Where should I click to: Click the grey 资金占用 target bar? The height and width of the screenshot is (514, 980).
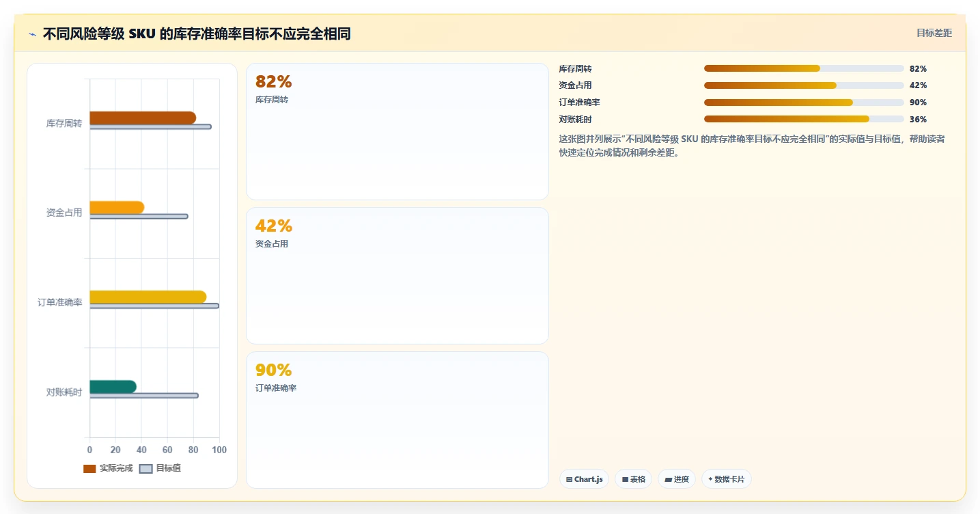139,216
